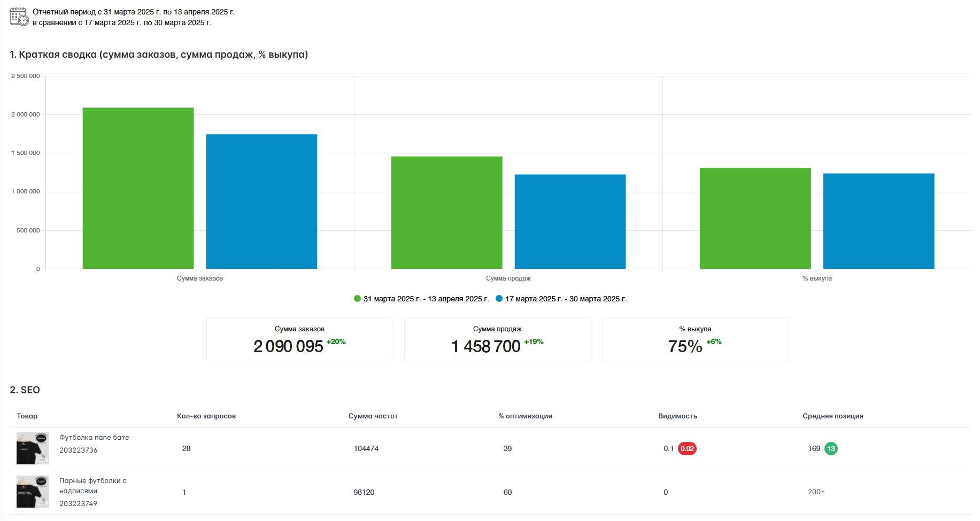This screenshot has height=521, width=980.
Task: Click the red 0.02 visibility badge
Action: (687, 448)
